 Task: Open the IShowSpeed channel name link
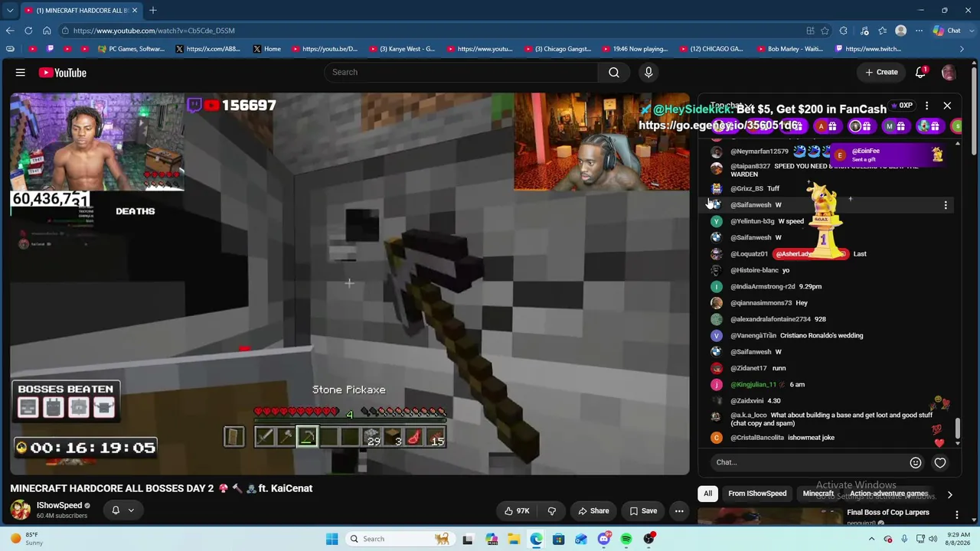59,505
